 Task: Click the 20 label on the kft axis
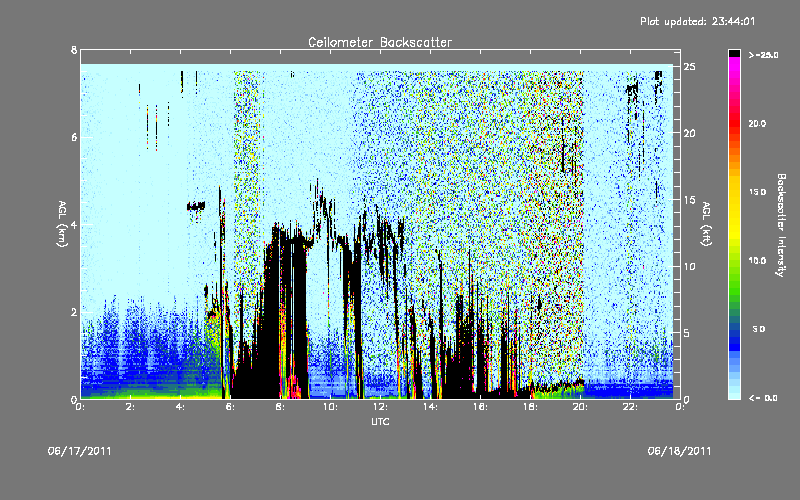[x=690, y=134]
